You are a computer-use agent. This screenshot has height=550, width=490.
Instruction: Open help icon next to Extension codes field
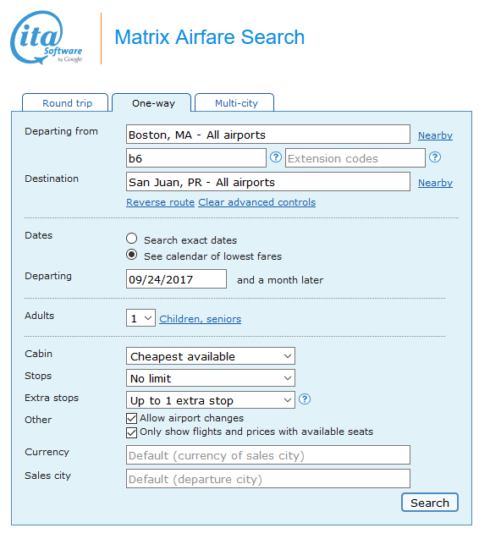click(435, 157)
